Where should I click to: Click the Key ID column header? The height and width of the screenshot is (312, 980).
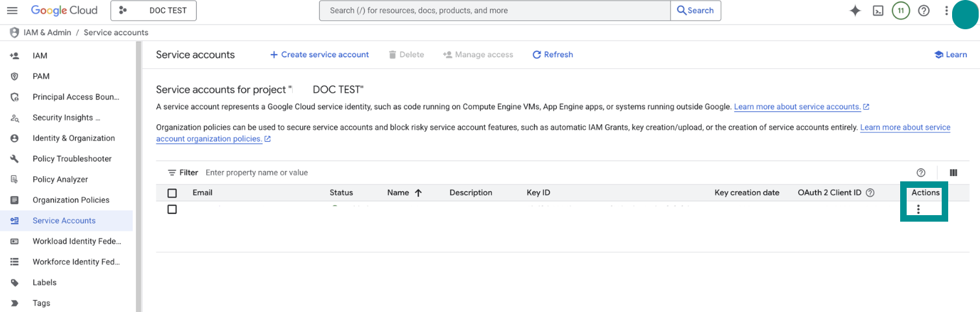click(x=539, y=193)
